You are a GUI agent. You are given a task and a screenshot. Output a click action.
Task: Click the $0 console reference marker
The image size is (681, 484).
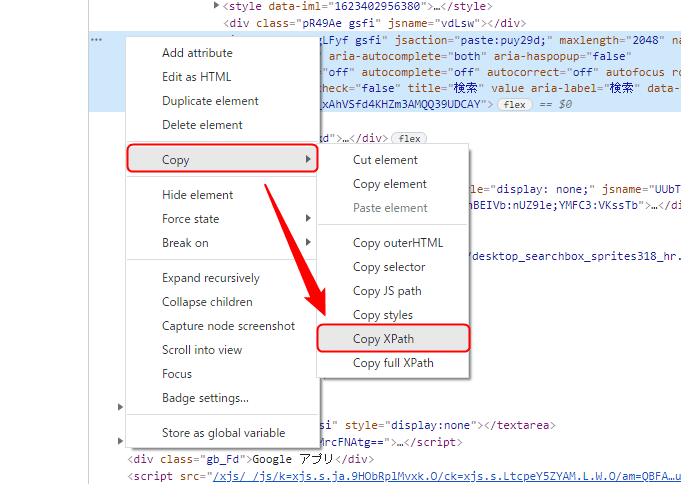point(565,105)
